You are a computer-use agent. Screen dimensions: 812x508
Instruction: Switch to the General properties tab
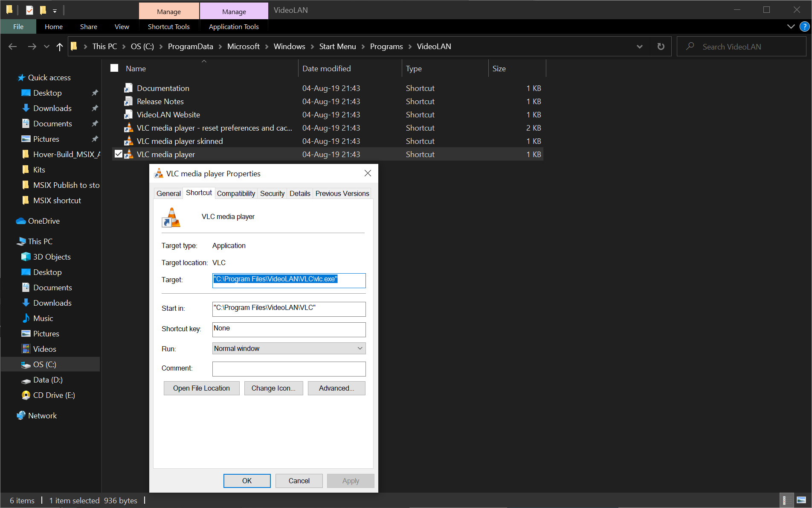point(168,193)
